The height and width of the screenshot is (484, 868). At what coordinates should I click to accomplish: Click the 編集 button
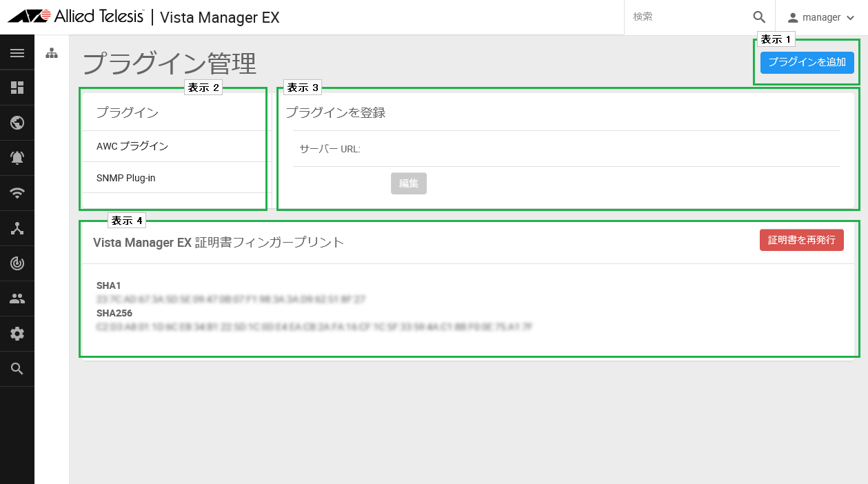pyautogui.click(x=409, y=183)
